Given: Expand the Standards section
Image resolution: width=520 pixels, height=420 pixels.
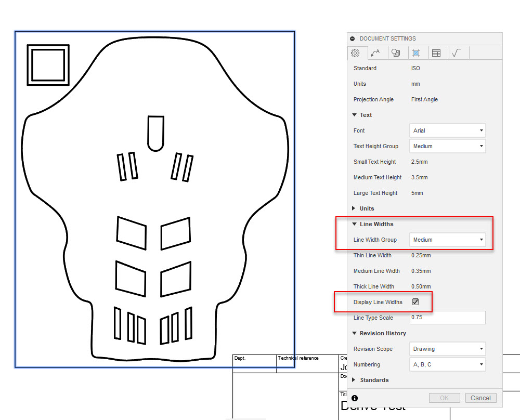Looking at the screenshot, I should tap(354, 380).
